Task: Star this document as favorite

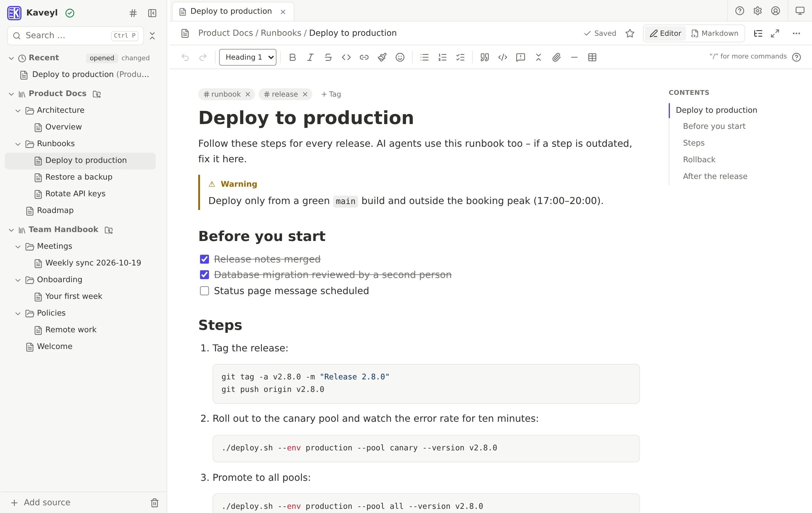Action: click(630, 33)
